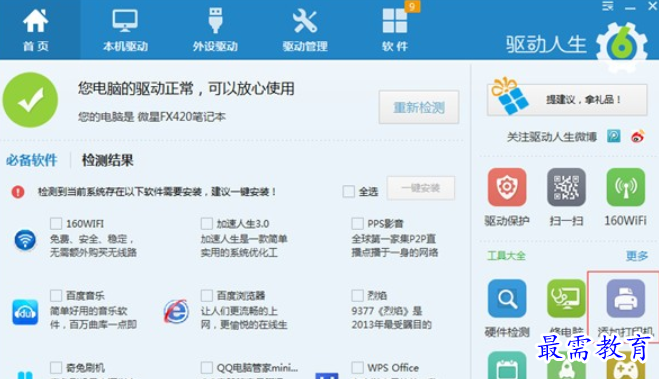Screen dimensions: 659x379
Task: Check the PPS影音 checkbox
Action: [x=358, y=223]
